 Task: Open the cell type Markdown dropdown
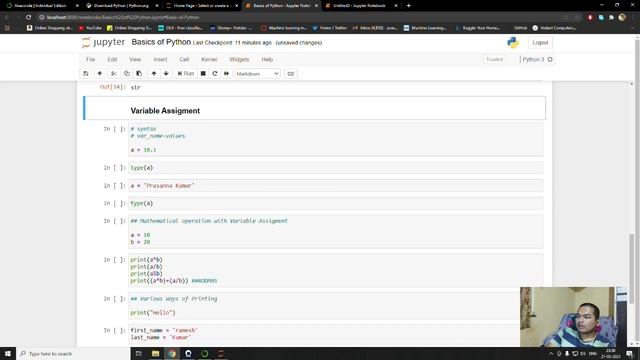point(257,73)
